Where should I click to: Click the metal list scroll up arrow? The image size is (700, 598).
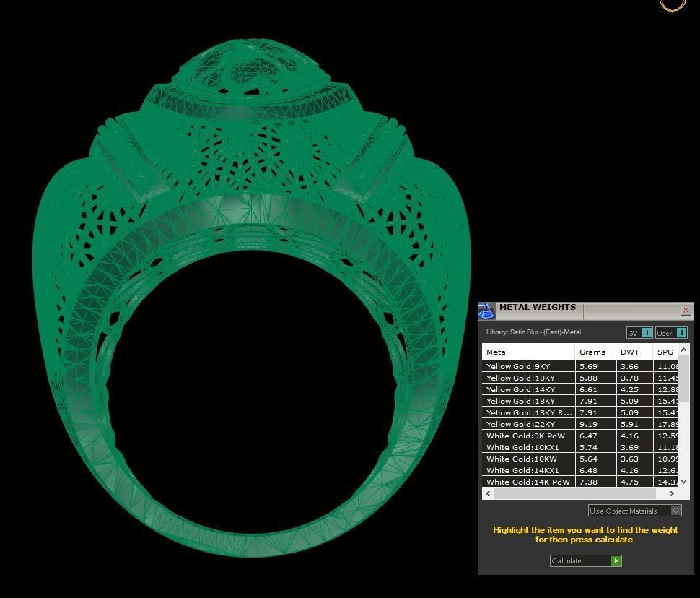coord(683,350)
